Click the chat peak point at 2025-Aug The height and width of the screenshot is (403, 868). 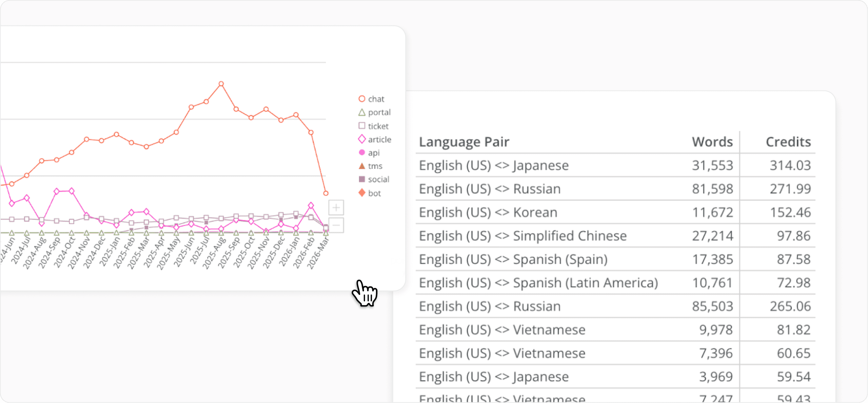(x=221, y=84)
